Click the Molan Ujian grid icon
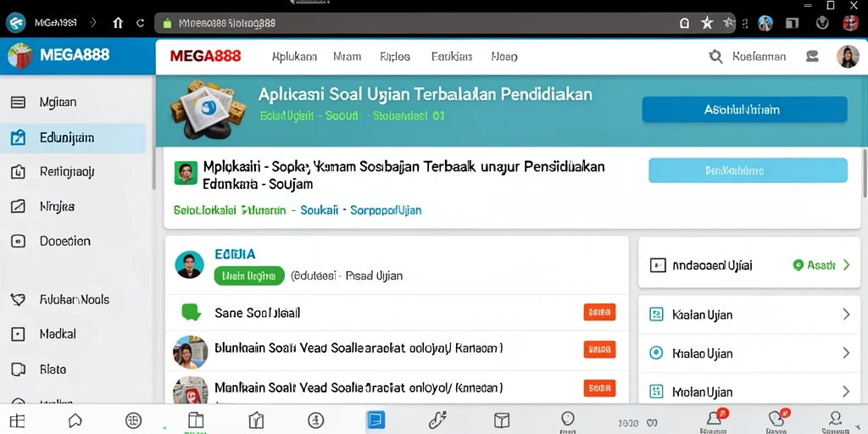Viewport: 868px width, 434px height. [656, 392]
